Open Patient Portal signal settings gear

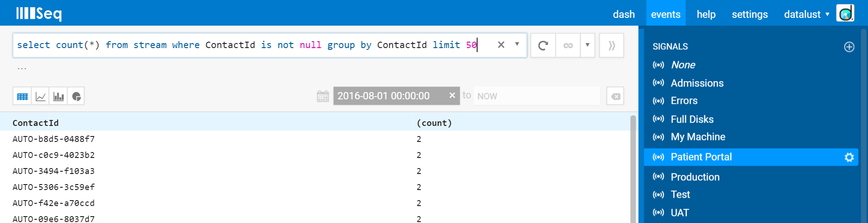click(x=849, y=158)
